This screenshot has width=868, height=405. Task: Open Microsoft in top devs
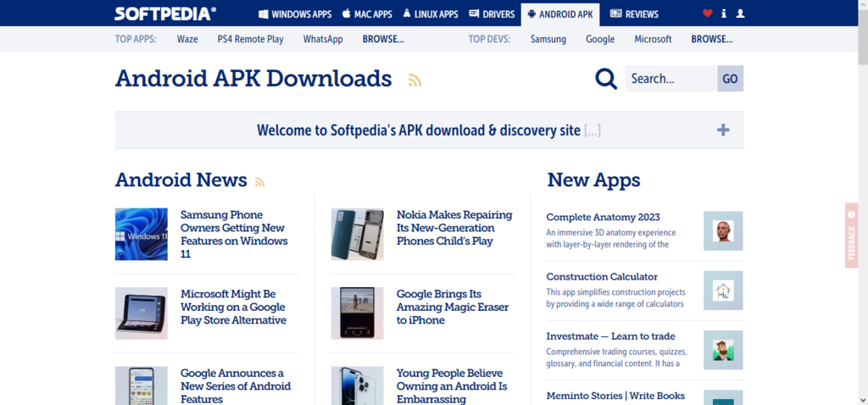coord(653,39)
